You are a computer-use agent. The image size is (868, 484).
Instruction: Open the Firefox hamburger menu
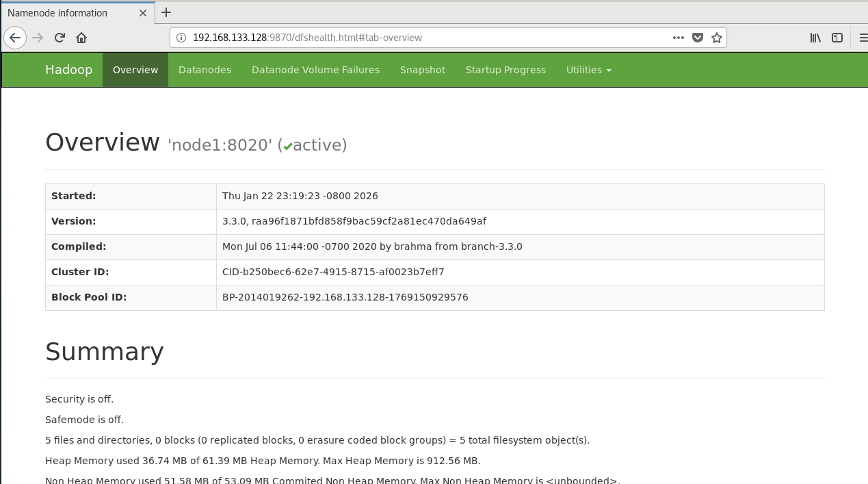coord(863,38)
